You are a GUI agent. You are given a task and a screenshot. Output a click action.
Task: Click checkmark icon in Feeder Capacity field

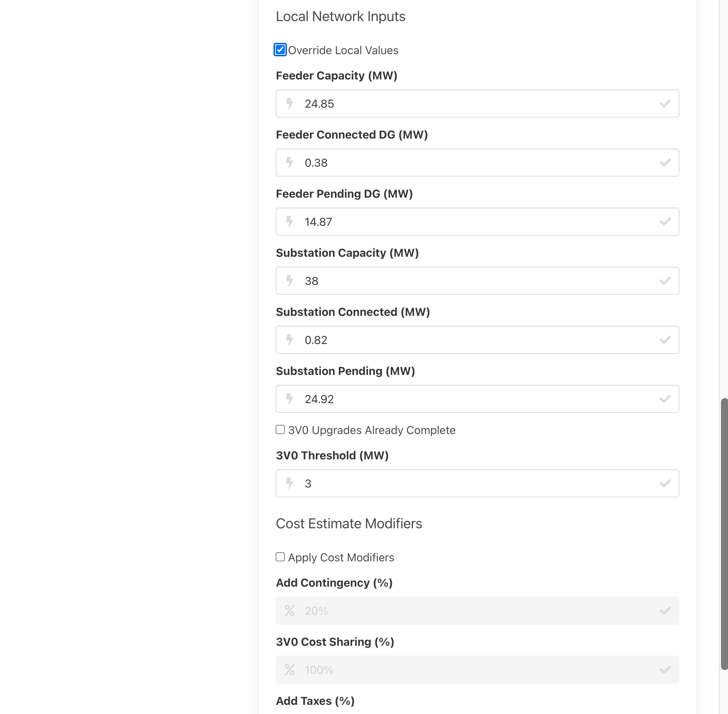pyautogui.click(x=665, y=103)
